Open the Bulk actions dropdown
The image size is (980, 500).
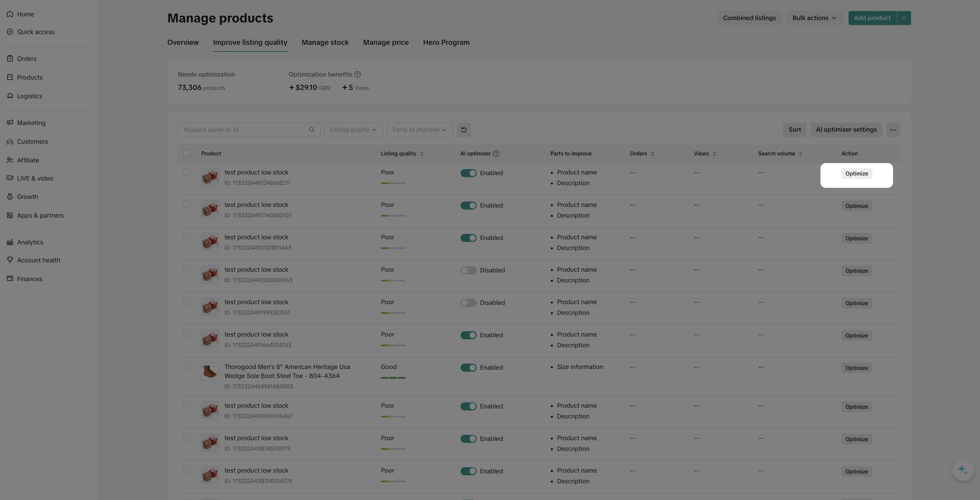[814, 18]
